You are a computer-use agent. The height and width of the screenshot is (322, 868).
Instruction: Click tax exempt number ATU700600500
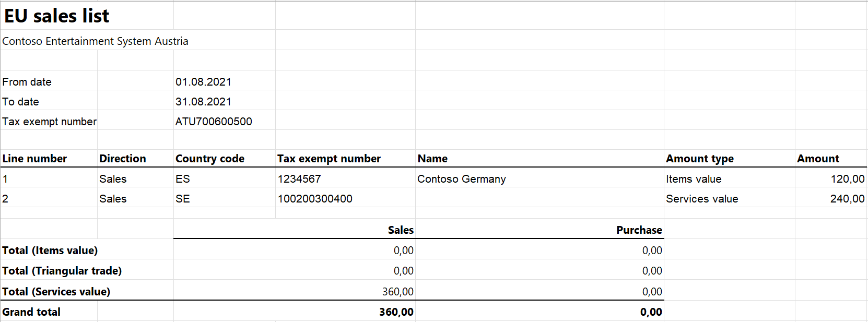click(214, 122)
